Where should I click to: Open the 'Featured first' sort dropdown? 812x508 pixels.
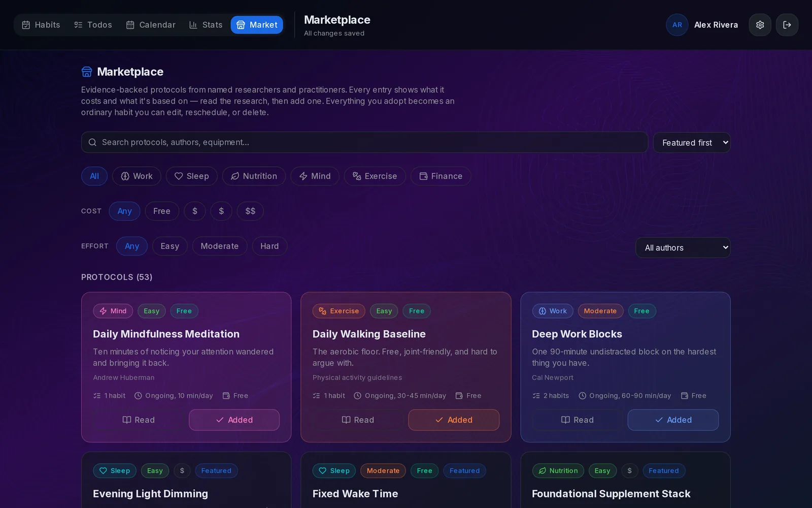(x=692, y=143)
